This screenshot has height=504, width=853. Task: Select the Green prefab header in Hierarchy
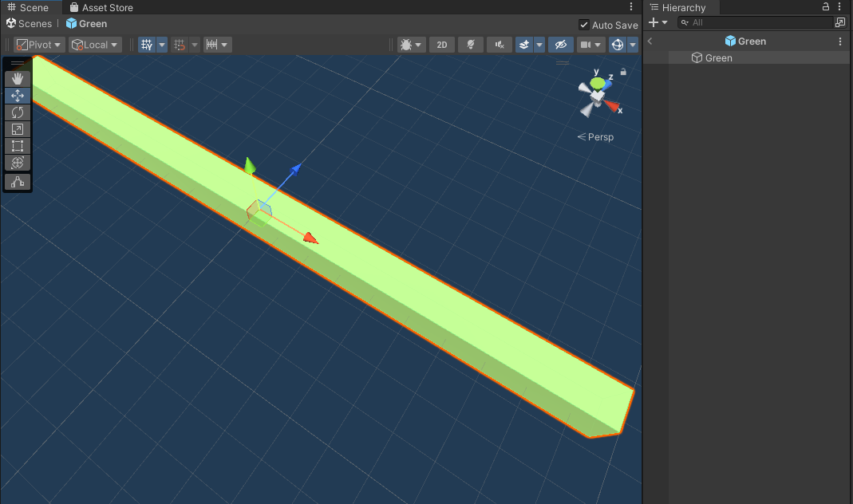[x=745, y=41]
